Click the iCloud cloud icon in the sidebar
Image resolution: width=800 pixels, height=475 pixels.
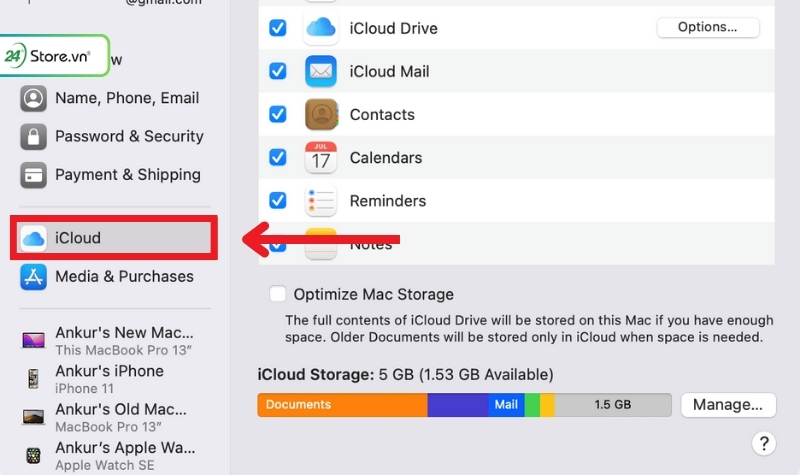(x=33, y=238)
